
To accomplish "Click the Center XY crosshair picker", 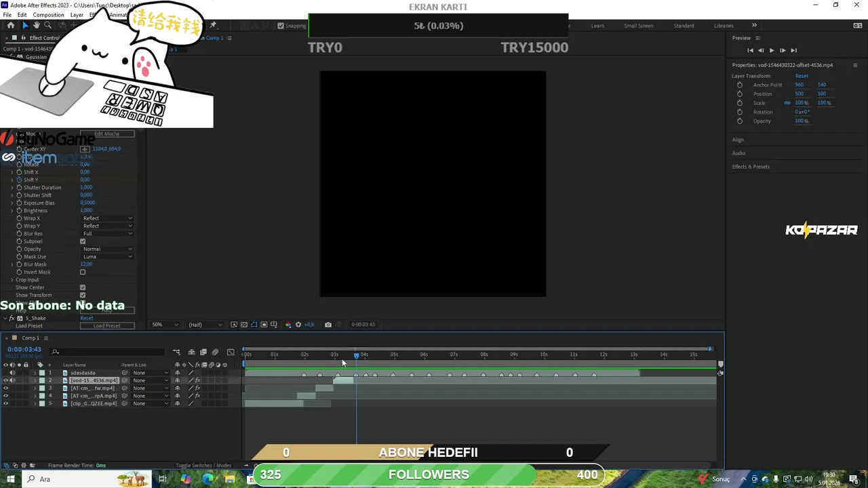I will coord(85,149).
